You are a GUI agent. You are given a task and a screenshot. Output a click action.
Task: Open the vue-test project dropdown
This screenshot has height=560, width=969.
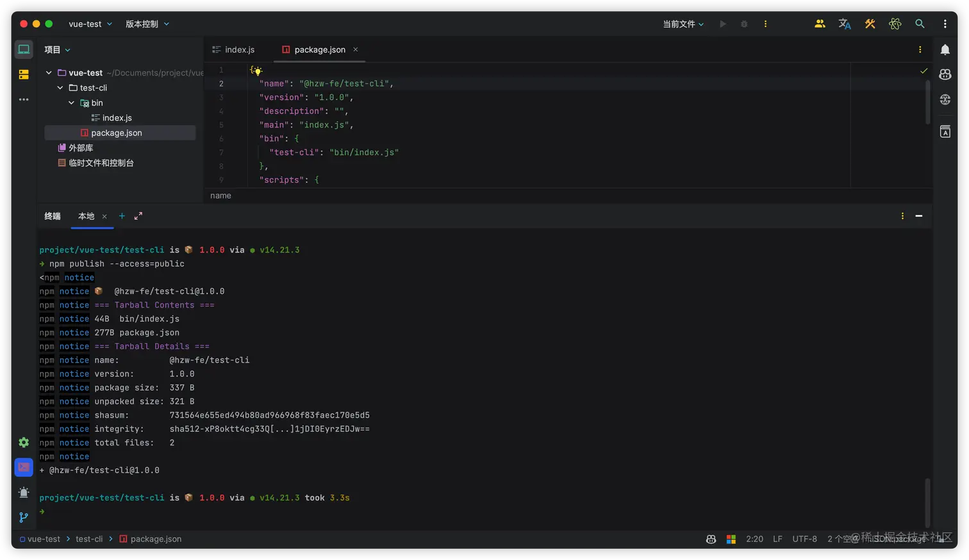click(x=90, y=24)
